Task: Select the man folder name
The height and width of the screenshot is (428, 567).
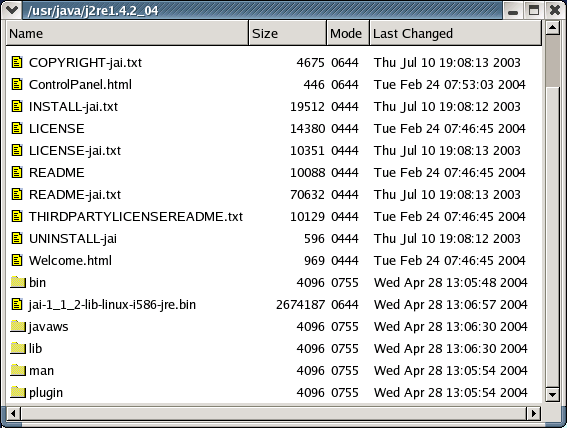Action: pyautogui.click(x=42, y=371)
